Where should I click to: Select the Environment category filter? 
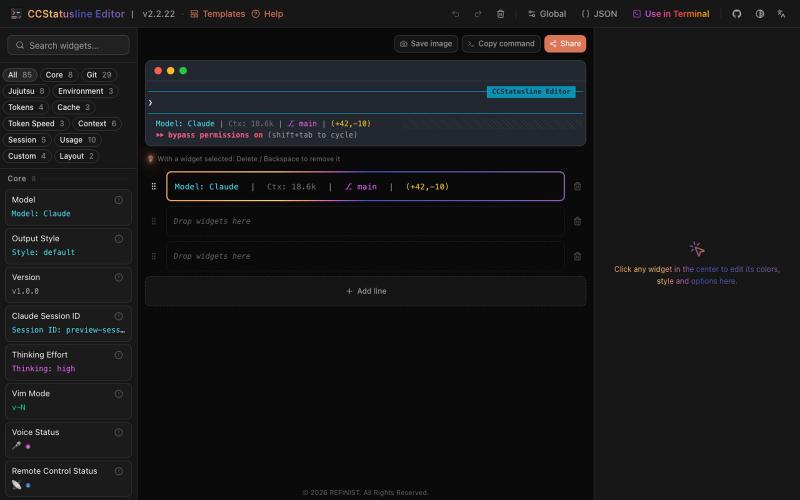pyautogui.click(x=86, y=91)
